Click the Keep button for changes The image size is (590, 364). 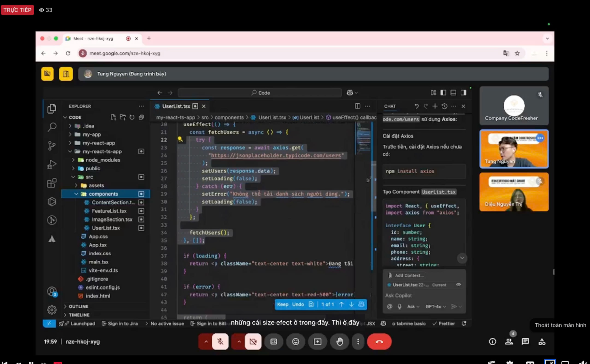[x=283, y=304]
